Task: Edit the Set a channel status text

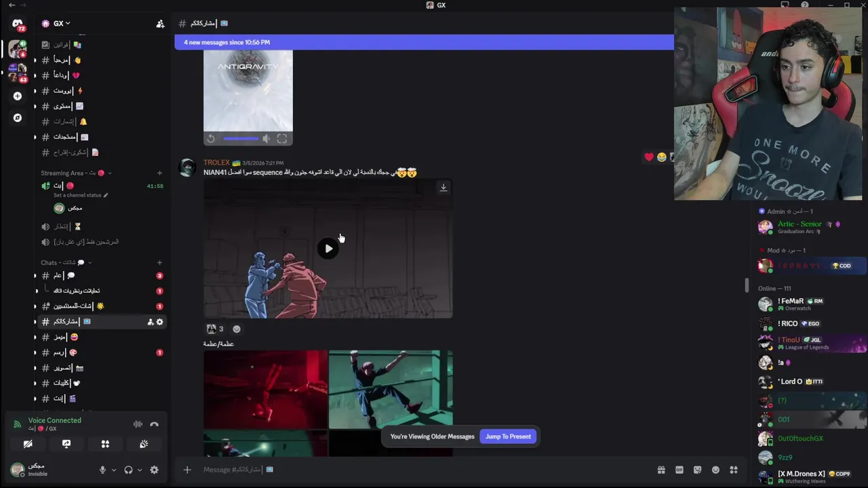Action: 80,195
